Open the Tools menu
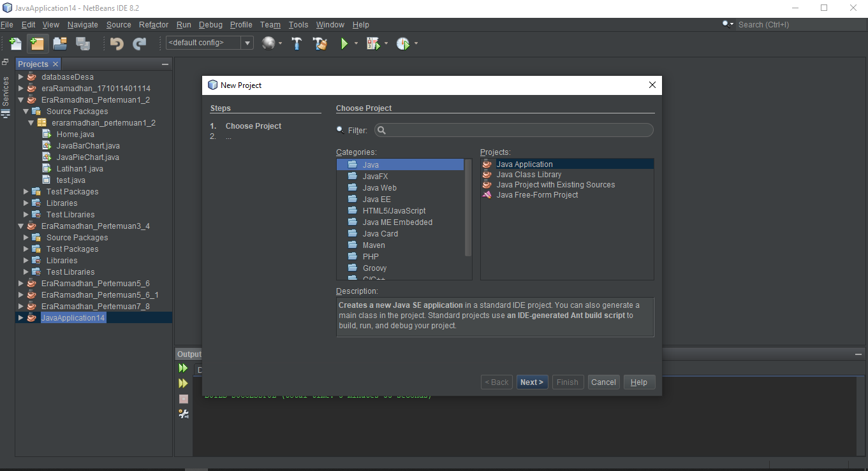Image resolution: width=868 pixels, height=471 pixels. tap(298, 25)
